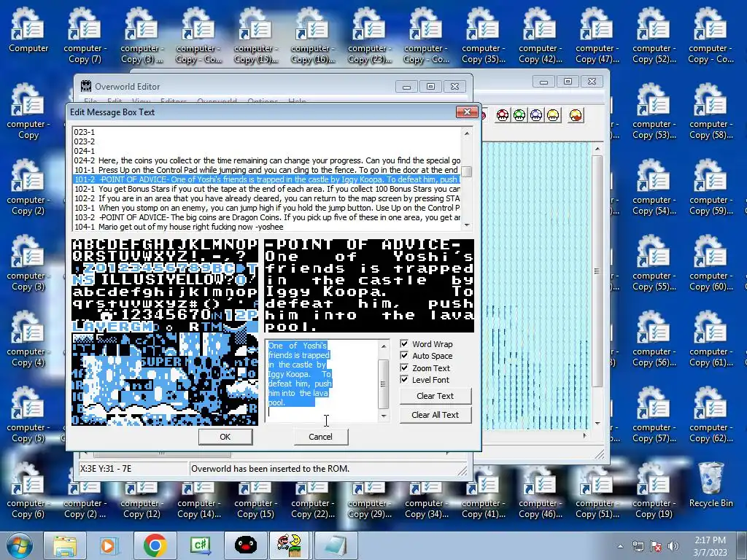Image resolution: width=747 pixels, height=560 pixels.
Task: Select the "computer - Copy (12)" desktop icon
Action: click(142, 499)
